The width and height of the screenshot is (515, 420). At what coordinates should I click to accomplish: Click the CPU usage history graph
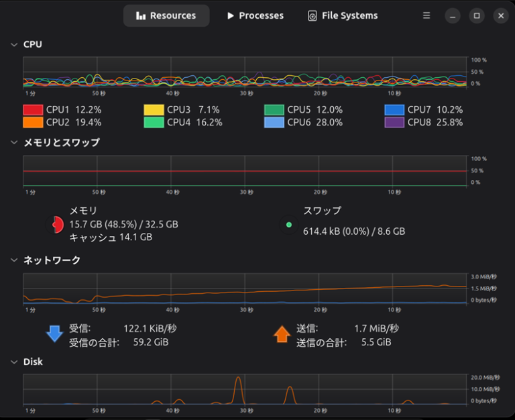[245, 72]
